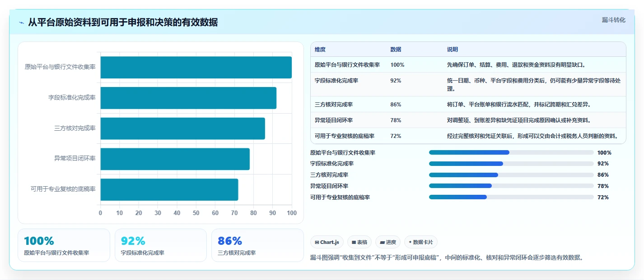This screenshot has height=280, width=644.
Task: Click table cell 可用于专业复核的底稿率
Action: [345, 136]
